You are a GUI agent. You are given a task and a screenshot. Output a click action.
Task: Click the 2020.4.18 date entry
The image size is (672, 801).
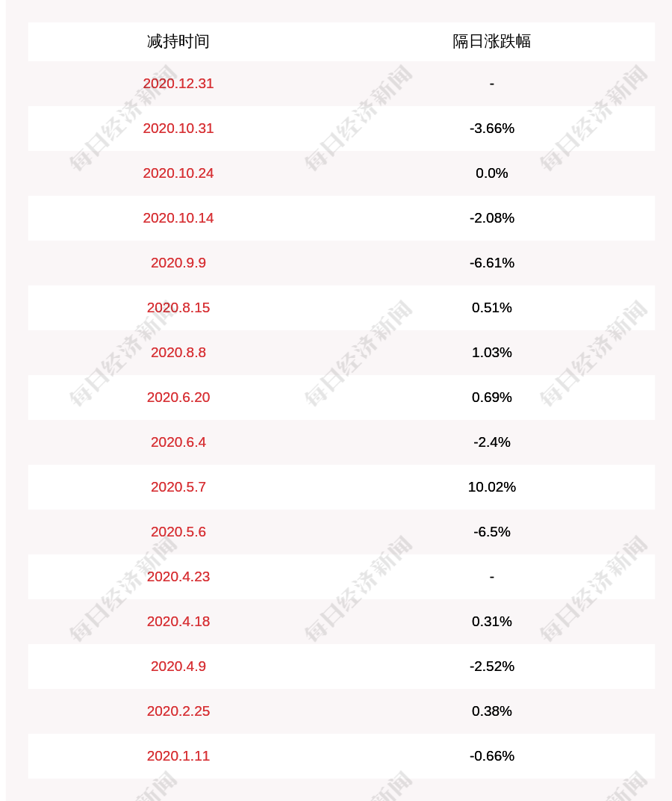[x=178, y=622]
